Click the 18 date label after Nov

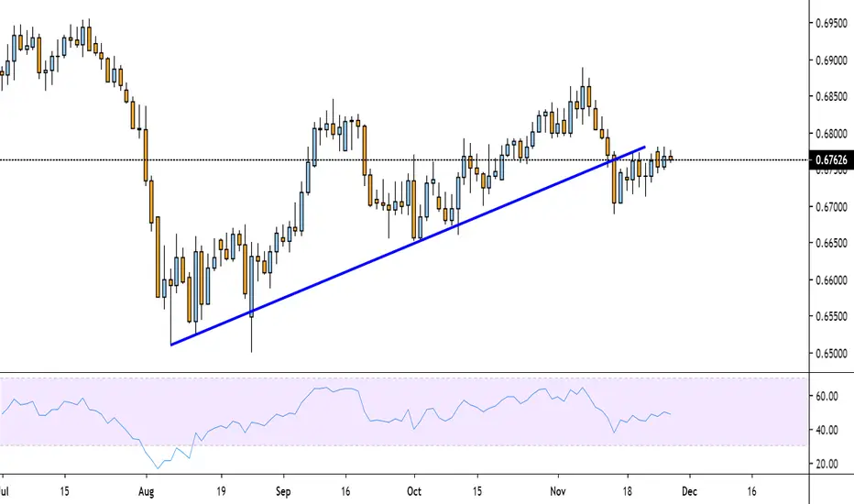627,491
